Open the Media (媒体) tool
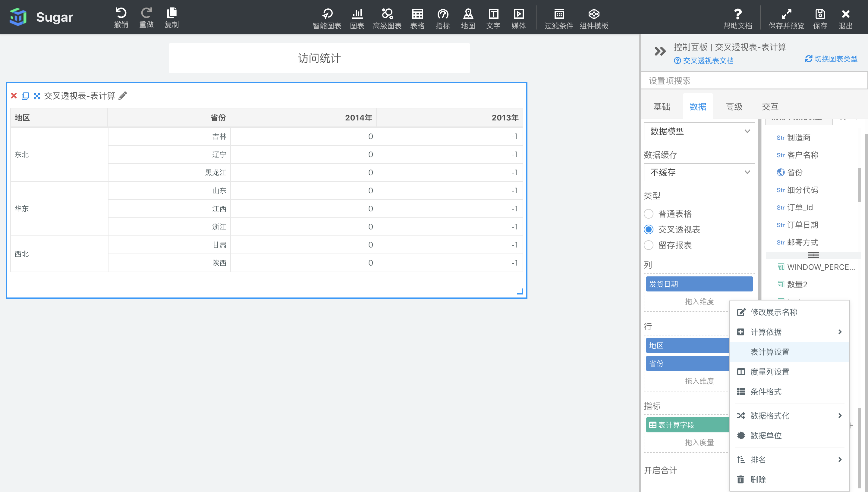Viewport: 868px width, 492px height. [x=518, y=19]
